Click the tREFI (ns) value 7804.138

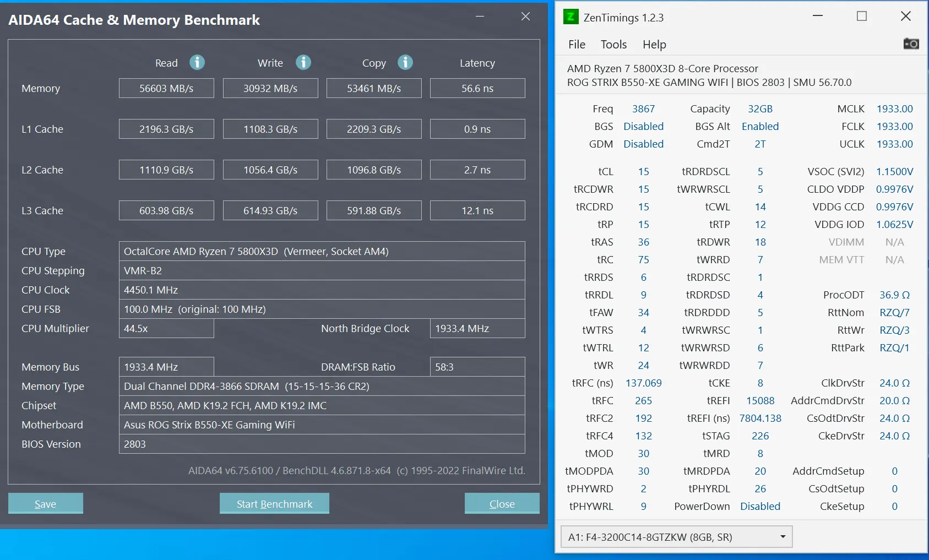pyautogui.click(x=760, y=418)
